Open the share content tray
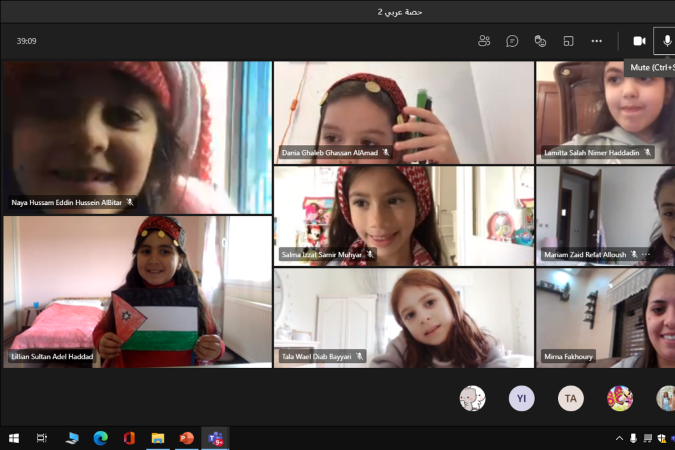The width and height of the screenshot is (675, 450). click(x=568, y=41)
